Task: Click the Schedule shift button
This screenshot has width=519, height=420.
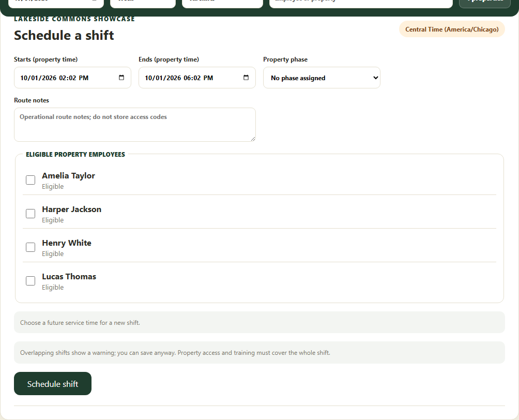Action: coord(53,384)
